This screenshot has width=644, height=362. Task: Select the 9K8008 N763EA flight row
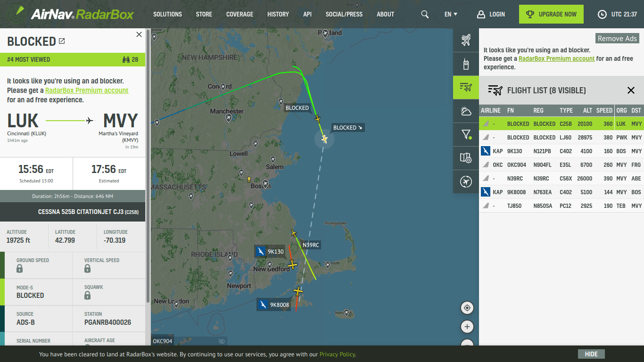click(561, 192)
